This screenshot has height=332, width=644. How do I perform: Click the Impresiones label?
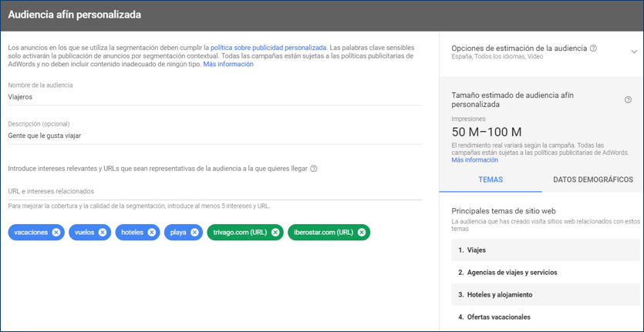pos(468,119)
